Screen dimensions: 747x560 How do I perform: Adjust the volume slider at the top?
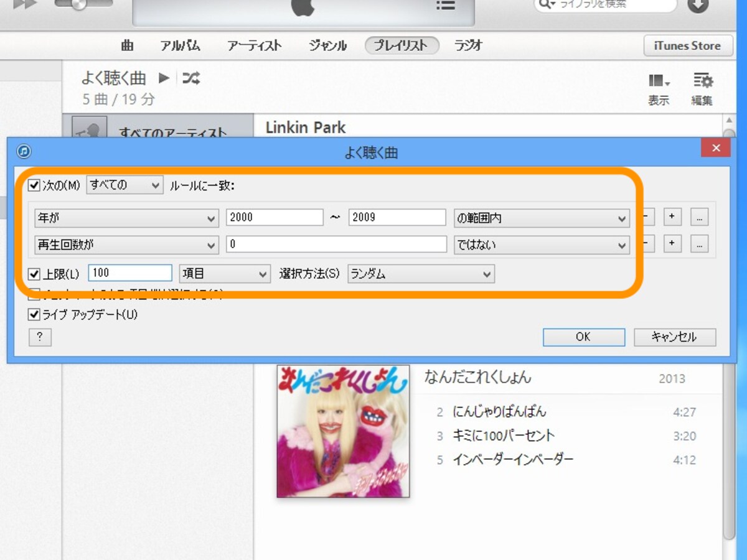(83, 4)
